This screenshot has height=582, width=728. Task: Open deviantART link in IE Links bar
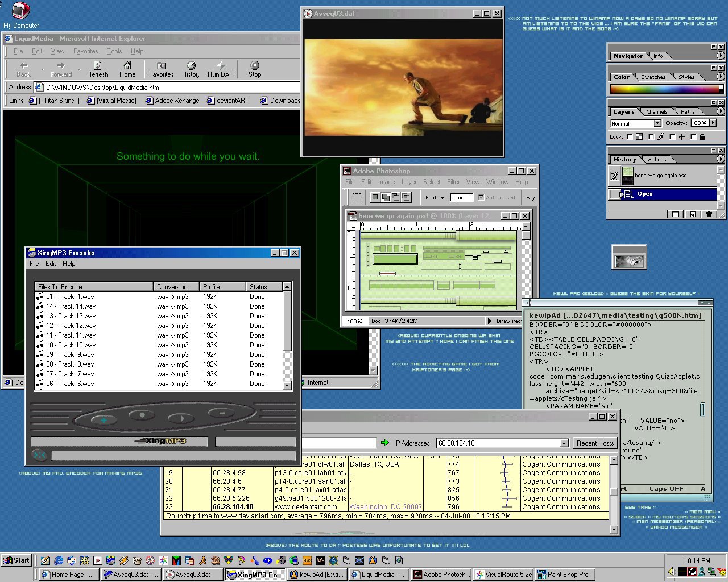tap(227, 101)
